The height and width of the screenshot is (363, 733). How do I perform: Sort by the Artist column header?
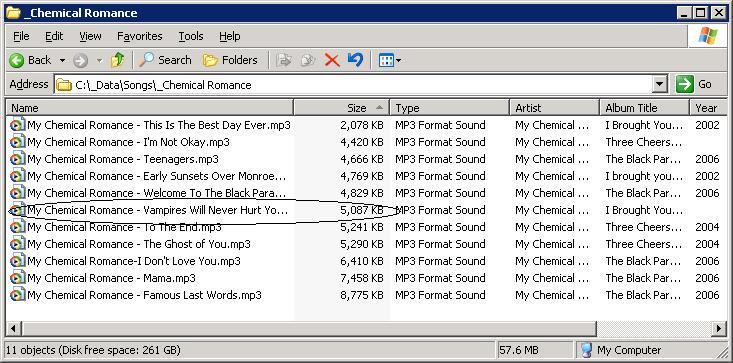pos(554,108)
